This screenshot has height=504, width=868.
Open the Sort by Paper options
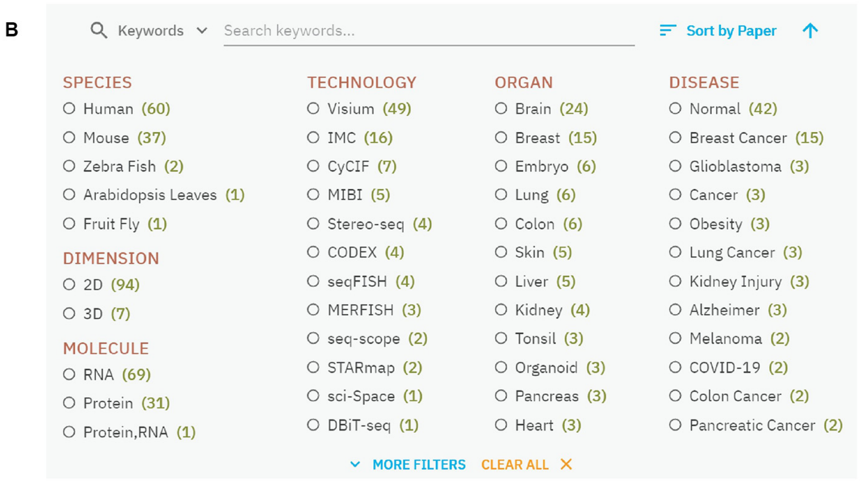[x=731, y=31]
